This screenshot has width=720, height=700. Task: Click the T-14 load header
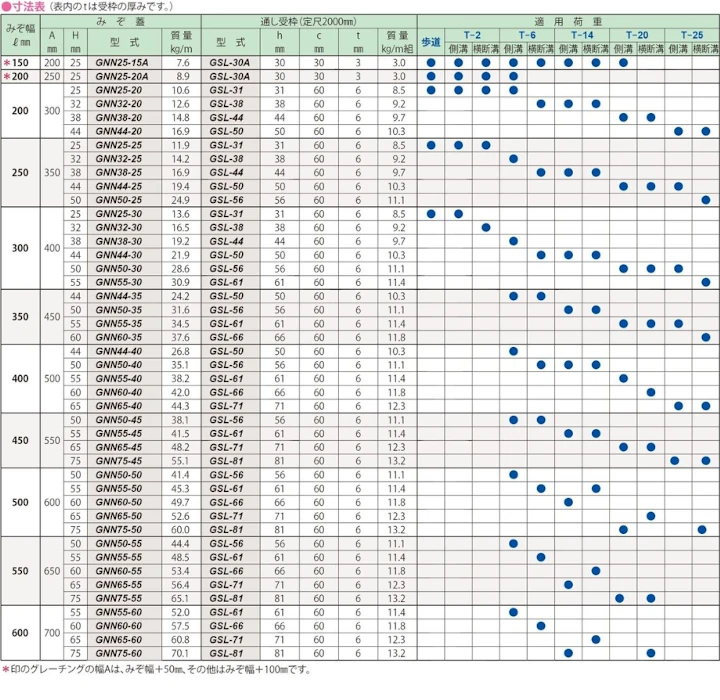(x=582, y=35)
